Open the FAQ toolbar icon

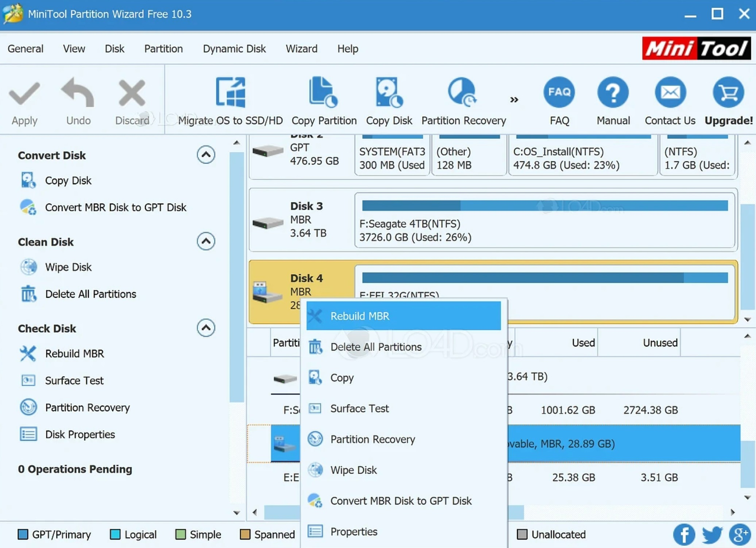point(559,92)
